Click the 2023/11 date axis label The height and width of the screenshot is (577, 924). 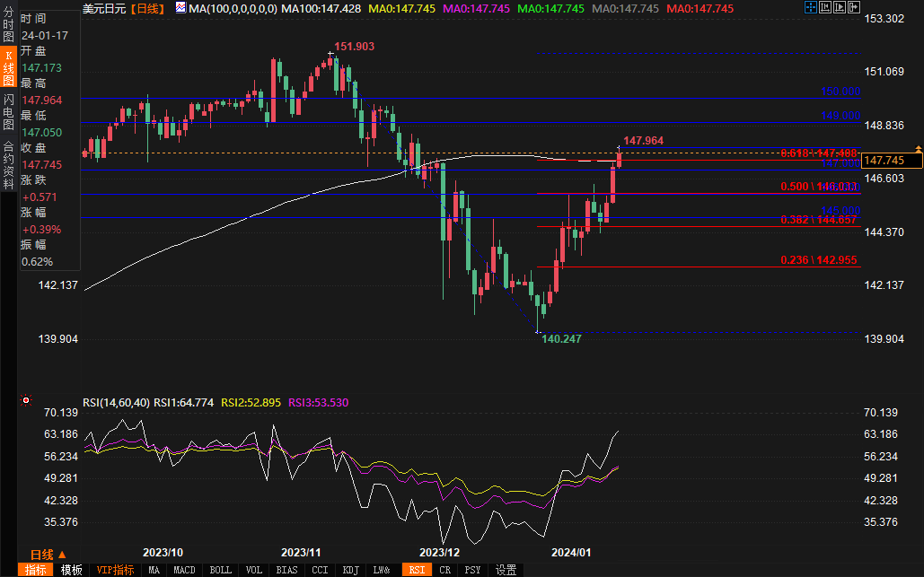click(x=301, y=552)
